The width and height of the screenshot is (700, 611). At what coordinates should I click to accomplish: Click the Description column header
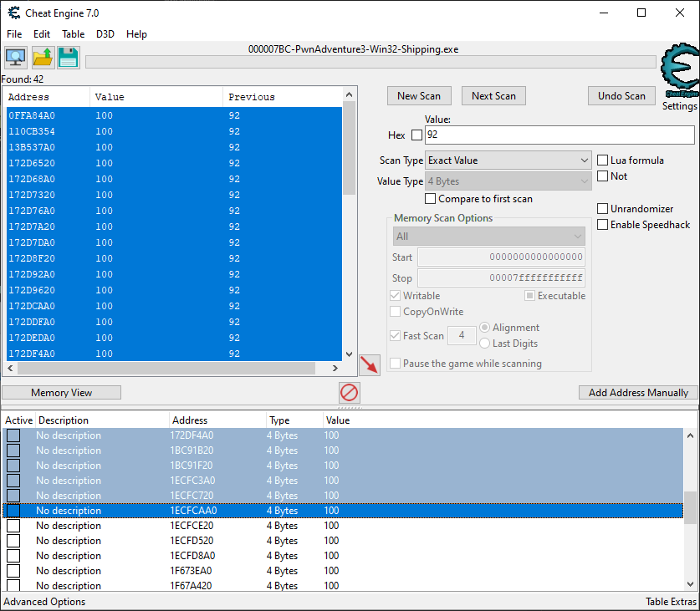coord(102,420)
